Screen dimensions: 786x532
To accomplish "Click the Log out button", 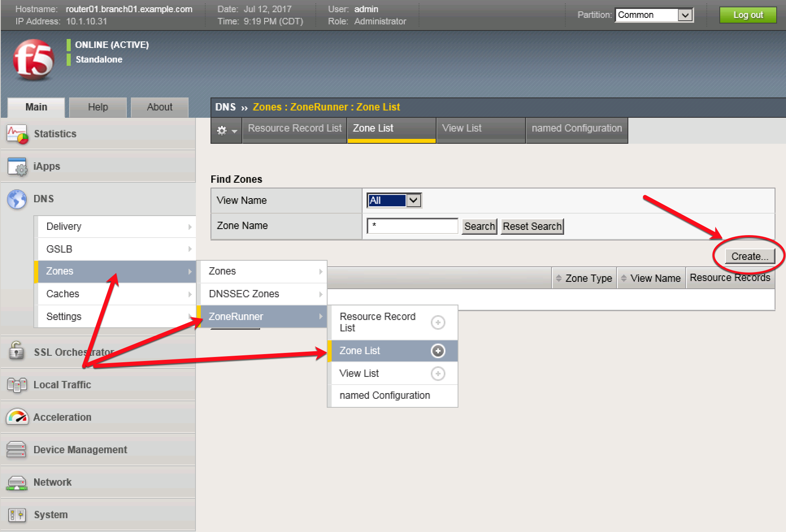I will (x=748, y=15).
